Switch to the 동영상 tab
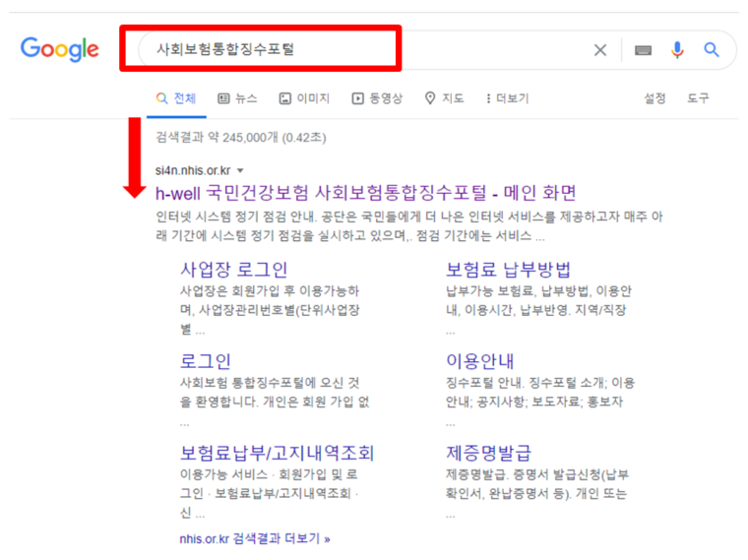Screen dimensions: 748x560 point(377,98)
